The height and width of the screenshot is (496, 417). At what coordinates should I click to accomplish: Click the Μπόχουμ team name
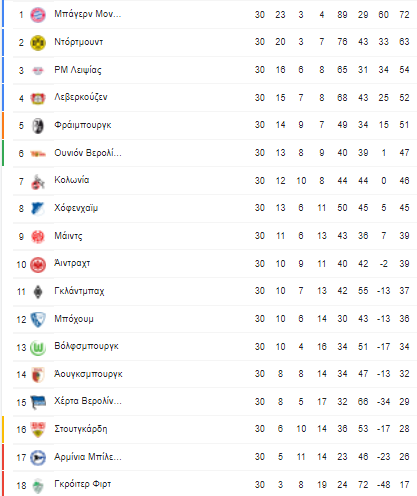pyautogui.click(x=74, y=319)
